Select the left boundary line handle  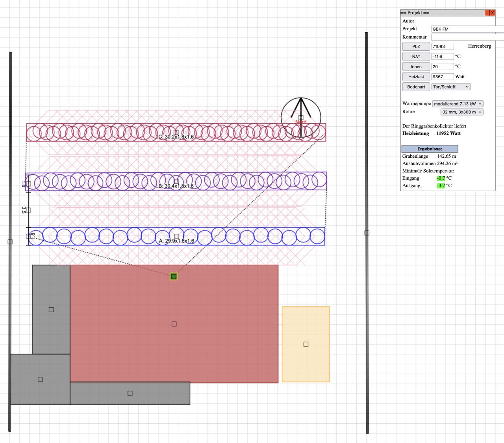(10, 242)
